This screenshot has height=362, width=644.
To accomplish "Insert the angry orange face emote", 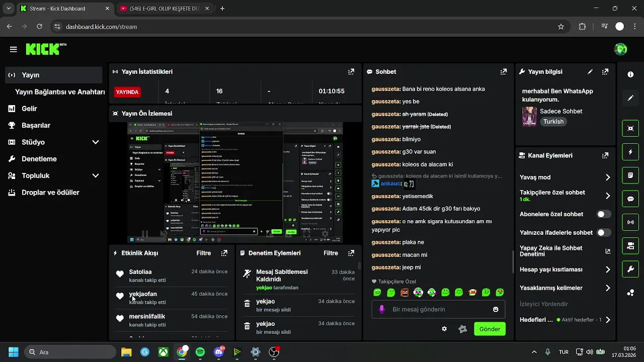I will click(x=405, y=292).
